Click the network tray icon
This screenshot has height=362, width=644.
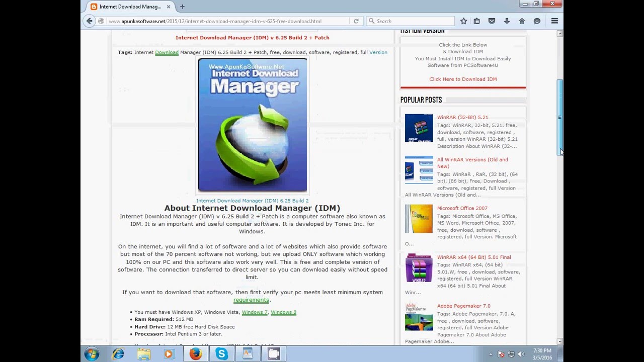click(511, 354)
